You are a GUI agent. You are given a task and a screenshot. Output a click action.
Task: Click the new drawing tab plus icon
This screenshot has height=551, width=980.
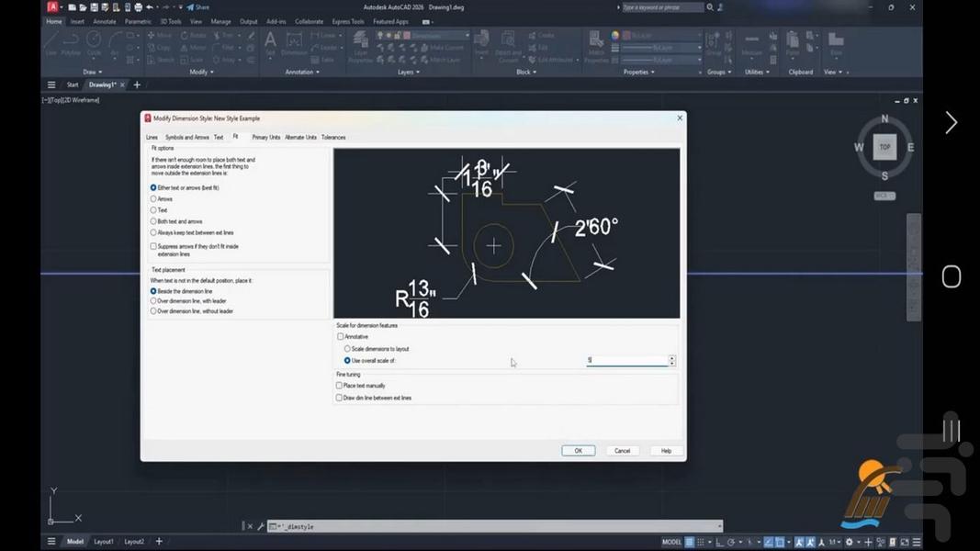(x=138, y=84)
